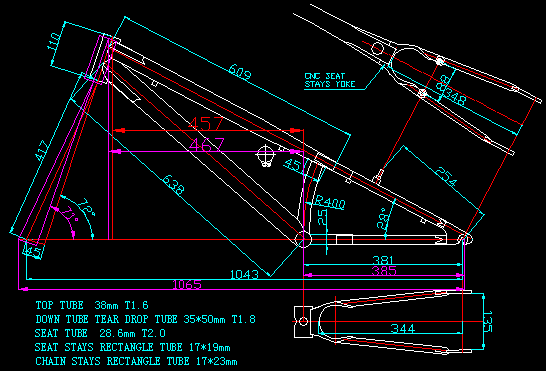Viewport: 546px width, 371px height.
Task: Click the bottom bracket circle
Action: pos(303,239)
